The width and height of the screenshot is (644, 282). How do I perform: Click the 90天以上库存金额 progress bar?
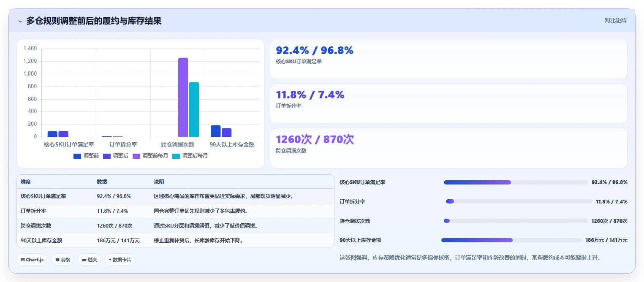coord(511,240)
